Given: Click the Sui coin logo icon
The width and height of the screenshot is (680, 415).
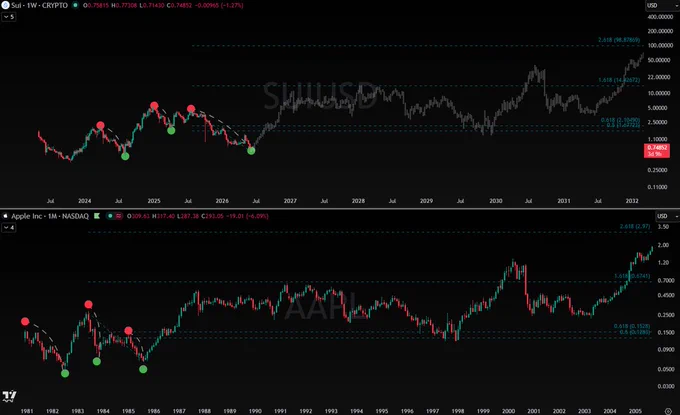Looking at the screenshot, I should coord(5,5).
